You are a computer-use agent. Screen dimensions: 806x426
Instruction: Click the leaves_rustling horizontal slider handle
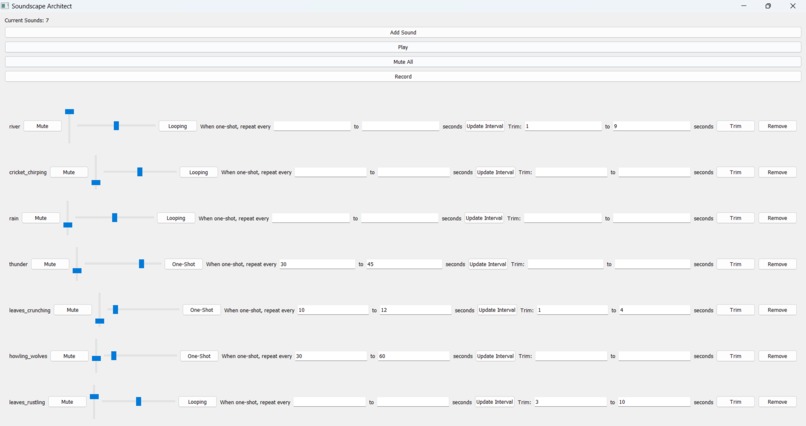(x=138, y=401)
